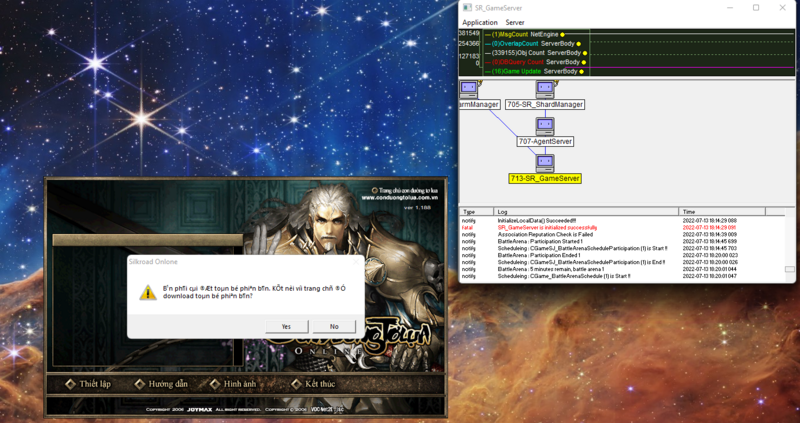Select 'BattleArena : Participation Started 1' log row

[x=622, y=241]
